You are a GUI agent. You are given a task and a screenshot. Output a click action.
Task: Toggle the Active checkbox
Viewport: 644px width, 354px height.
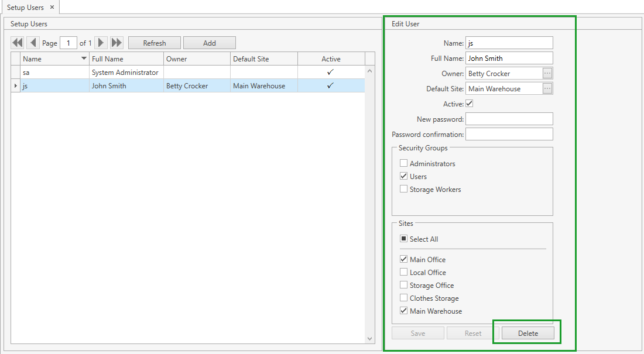coord(469,104)
